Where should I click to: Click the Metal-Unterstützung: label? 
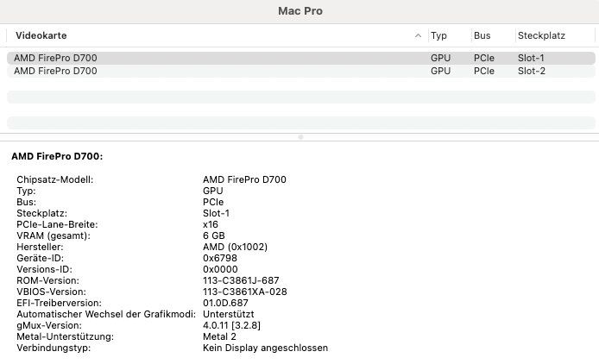[66, 337]
